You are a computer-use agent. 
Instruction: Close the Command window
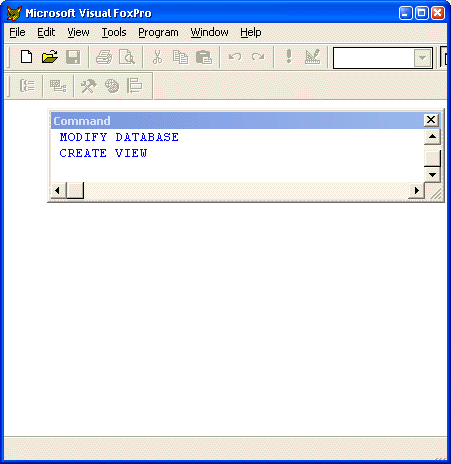click(x=431, y=120)
